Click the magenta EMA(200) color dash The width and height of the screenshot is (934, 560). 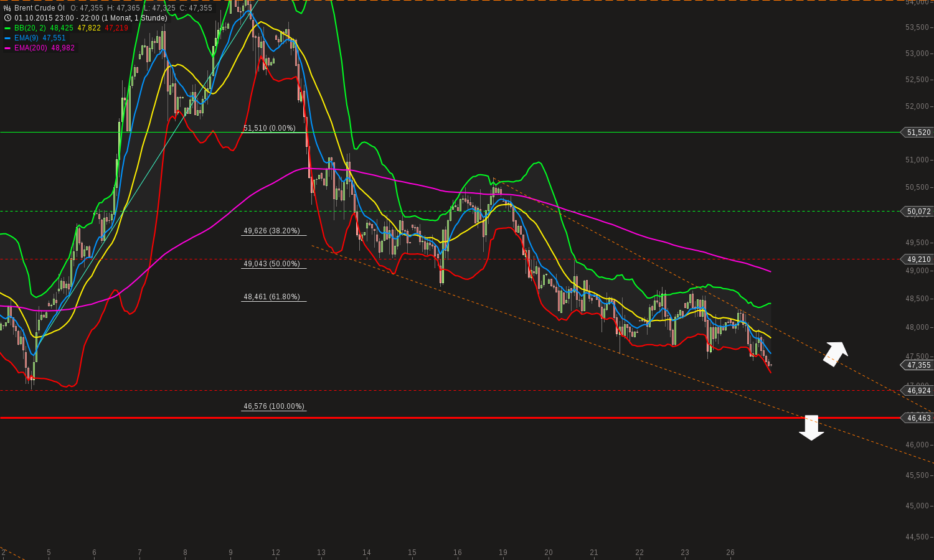(7, 48)
